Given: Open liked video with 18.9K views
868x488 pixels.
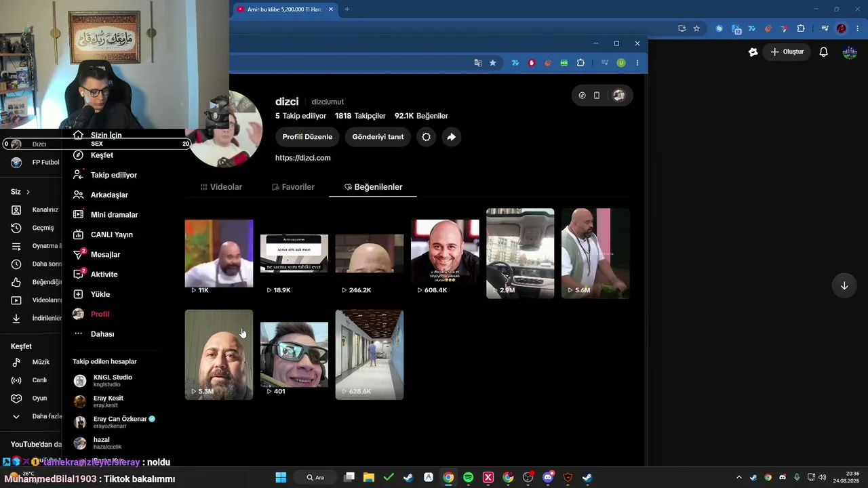Looking at the screenshot, I should (x=294, y=253).
